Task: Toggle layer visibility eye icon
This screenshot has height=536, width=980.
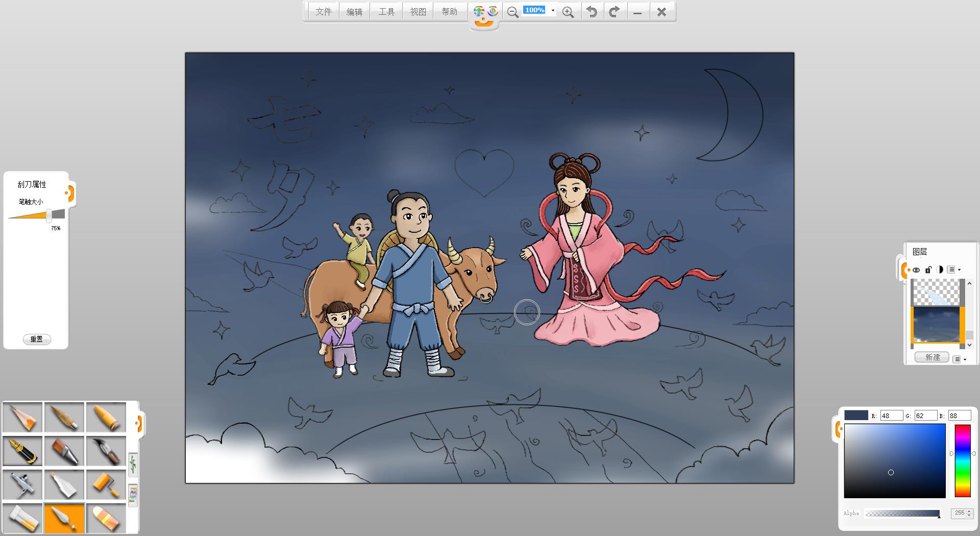Action: [916, 270]
